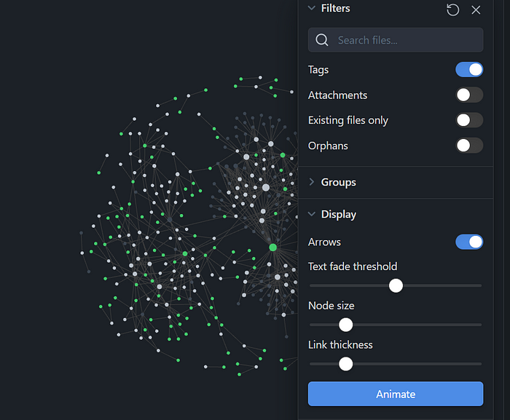This screenshot has height=420, width=510.
Task: Show Orphans with its toggle switch
Action: pyautogui.click(x=469, y=146)
